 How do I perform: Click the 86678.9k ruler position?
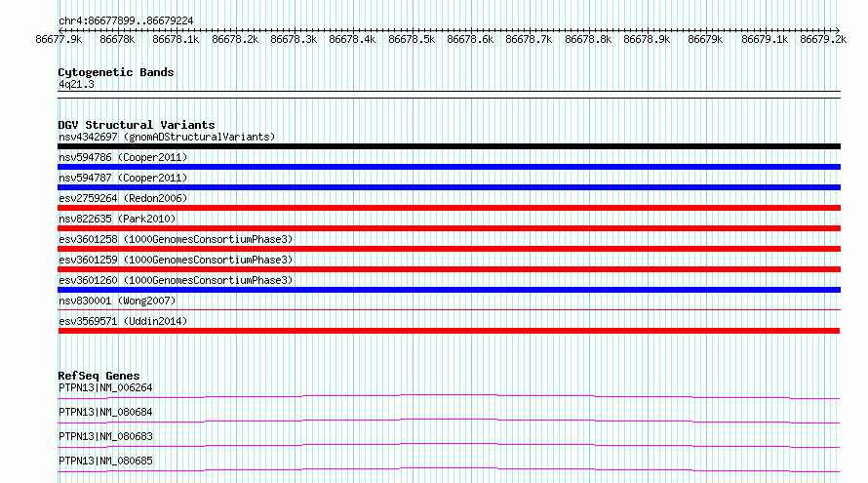tap(648, 39)
